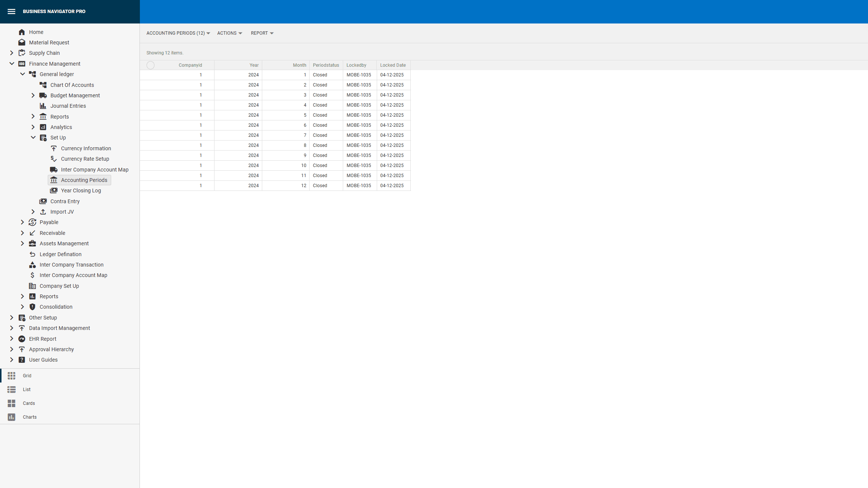Select the row checkbox in the table header
The height and width of the screenshot is (488, 868).
[x=151, y=65]
